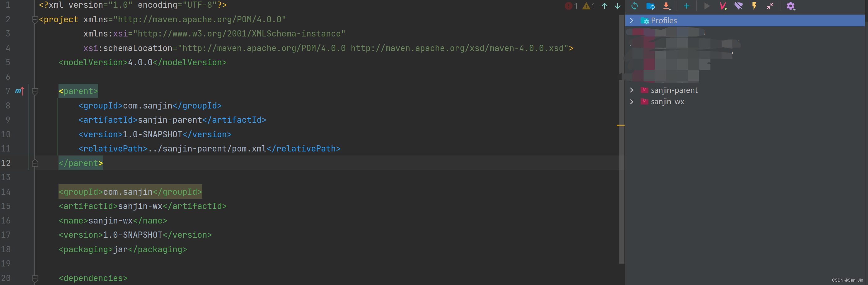Toggle Skip Tests mode lightning icon
The height and width of the screenshot is (285, 868).
point(754,6)
